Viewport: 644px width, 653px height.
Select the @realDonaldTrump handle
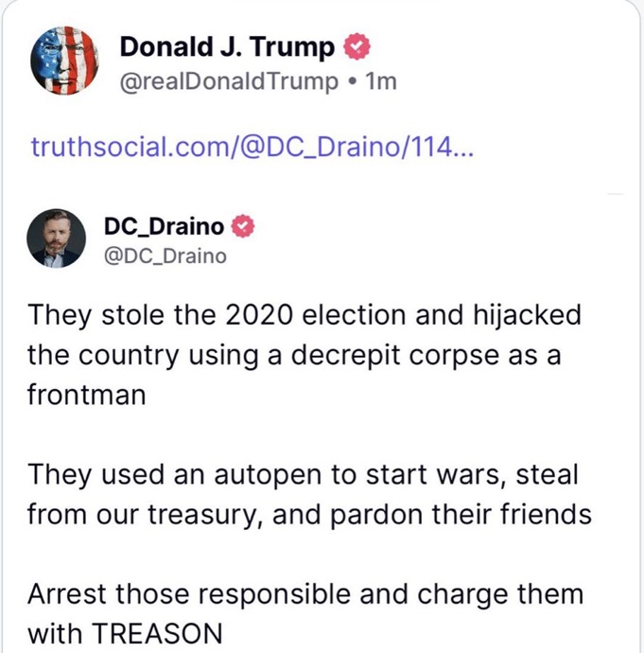pos(228,81)
